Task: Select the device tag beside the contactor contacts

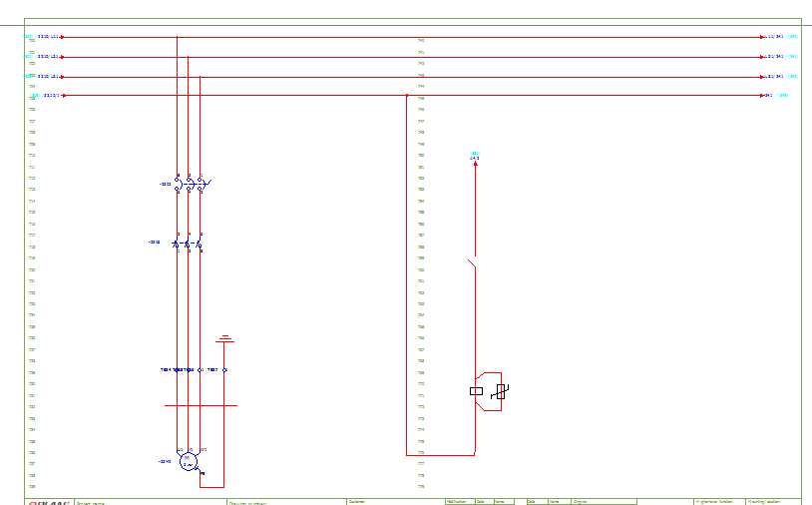Action: point(155,242)
